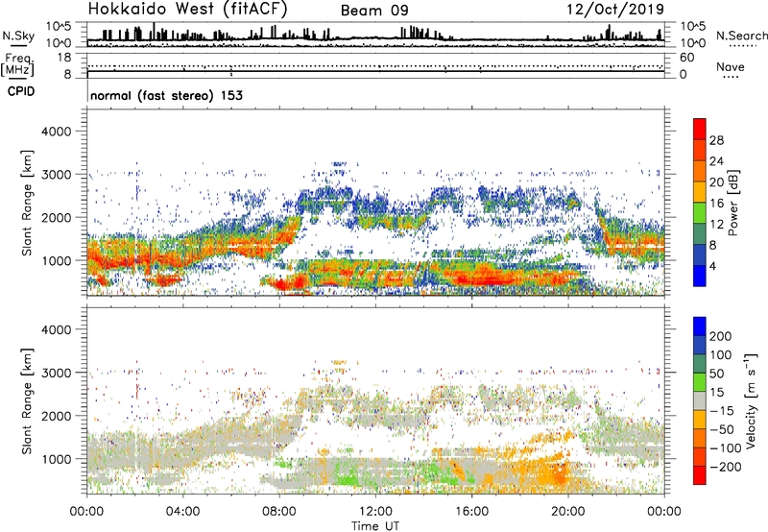Select the velocity panel's "Slant Range [km]" label

point(27,401)
